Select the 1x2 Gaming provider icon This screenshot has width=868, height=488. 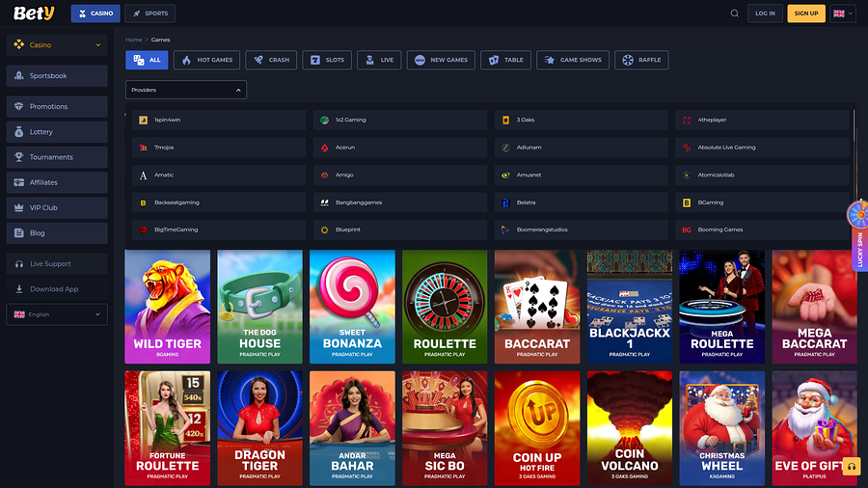tap(324, 120)
